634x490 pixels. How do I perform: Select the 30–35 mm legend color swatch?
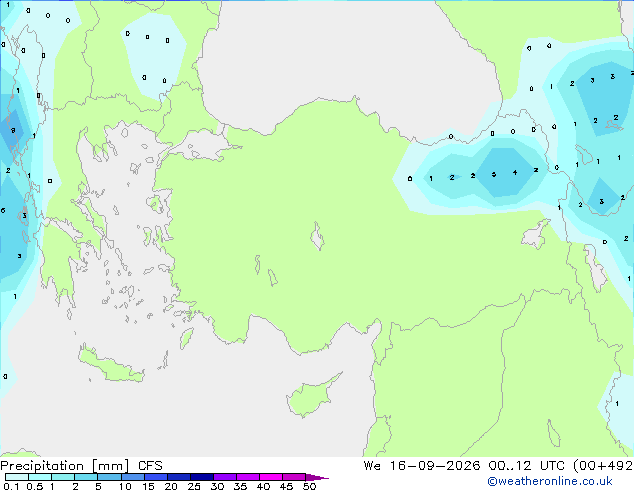tap(225, 477)
